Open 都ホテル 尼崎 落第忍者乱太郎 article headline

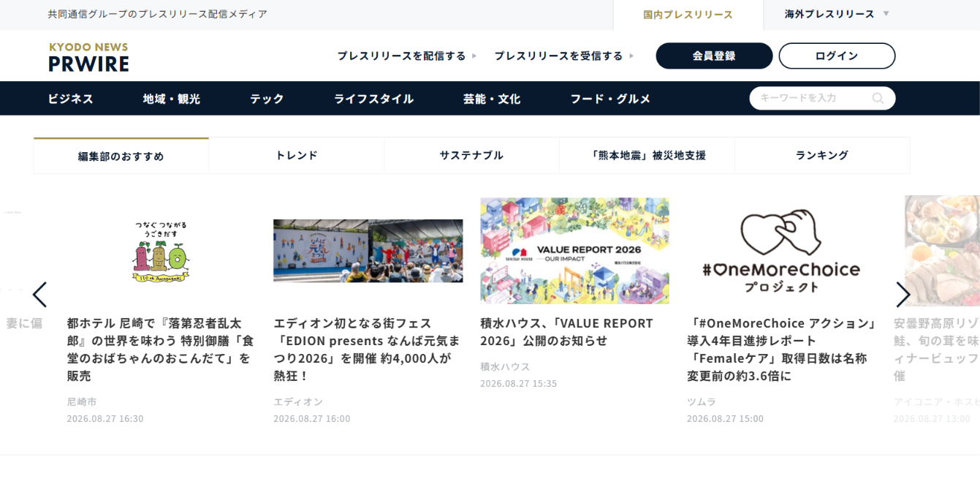tap(161, 350)
